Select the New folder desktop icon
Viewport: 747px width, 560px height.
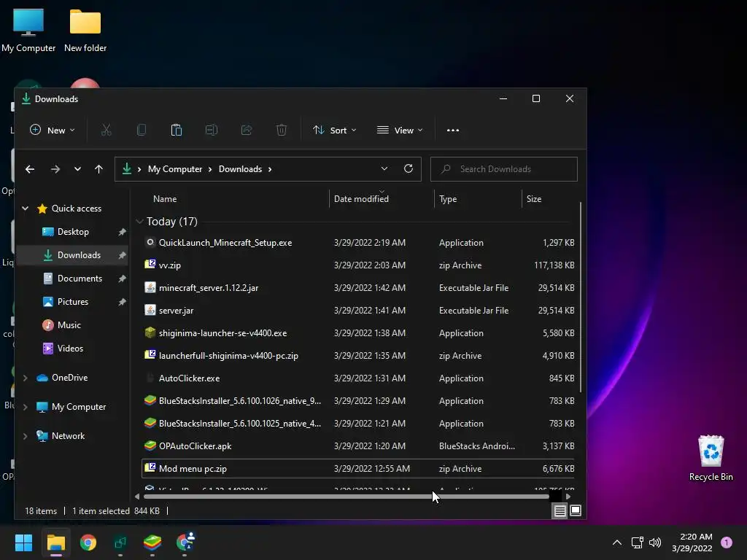coord(85,29)
